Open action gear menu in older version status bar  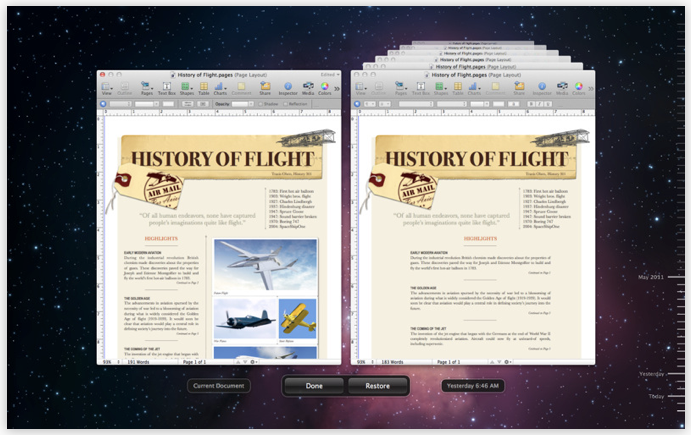[x=507, y=362]
